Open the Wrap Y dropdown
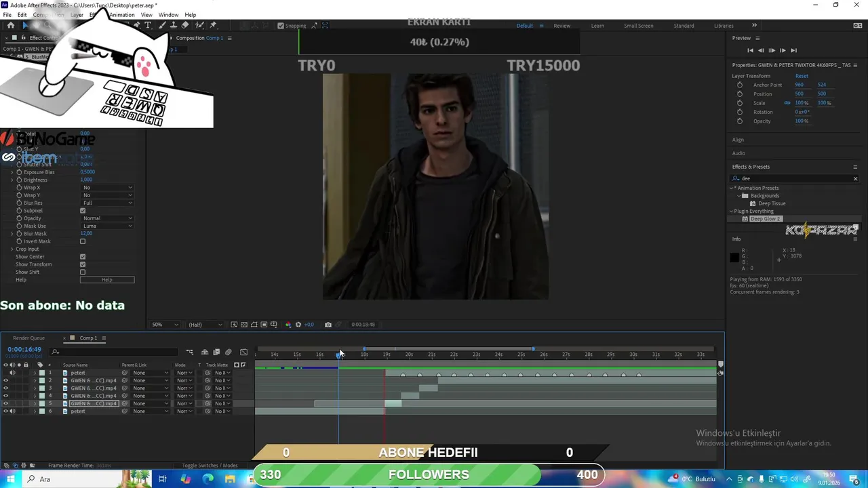This screenshot has height=488, width=868. [107, 195]
